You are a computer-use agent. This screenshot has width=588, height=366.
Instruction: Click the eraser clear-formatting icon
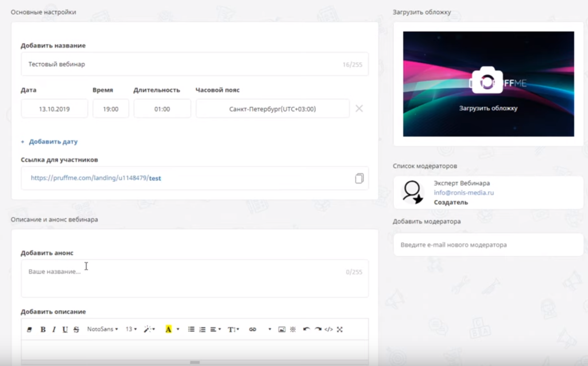click(30, 329)
